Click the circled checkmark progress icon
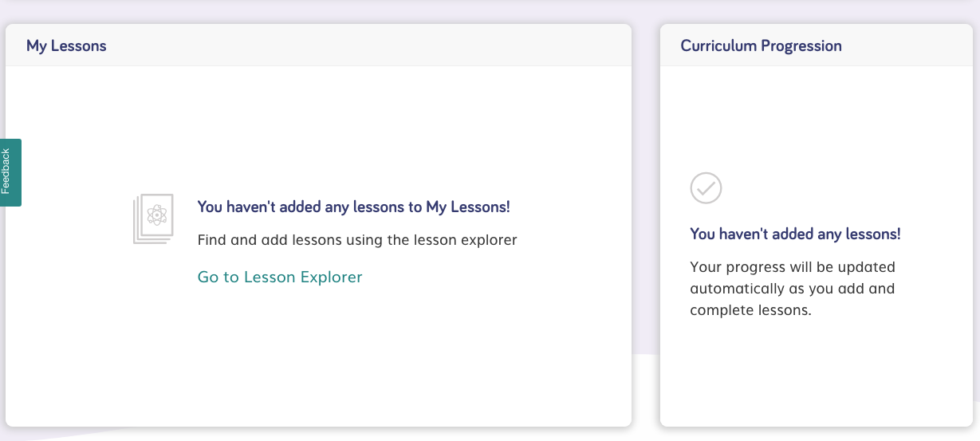The height and width of the screenshot is (441, 980). [x=706, y=188]
